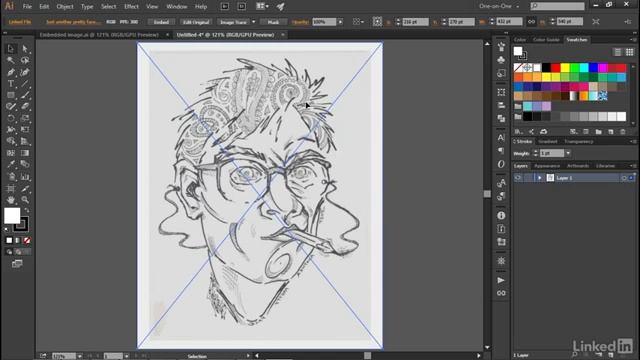Open the Swatches panel flyout menu
Image resolution: width=640 pixels, height=360 pixels.
click(x=632, y=40)
